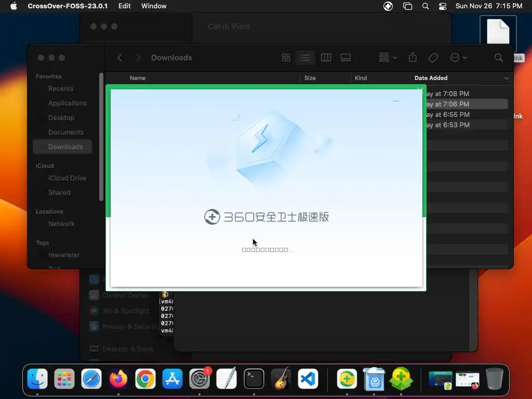Open the CrossOver-FOSS-23.0.1 app menu

(x=68, y=6)
